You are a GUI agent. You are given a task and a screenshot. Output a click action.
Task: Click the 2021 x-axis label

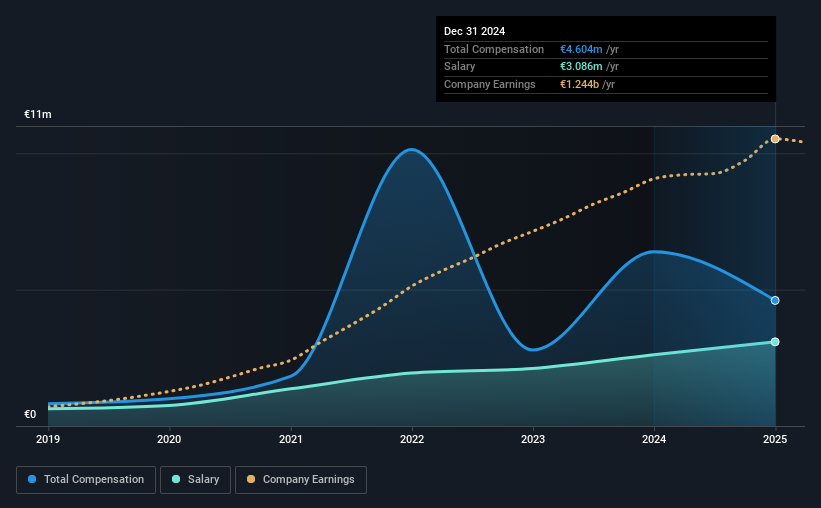coord(291,439)
